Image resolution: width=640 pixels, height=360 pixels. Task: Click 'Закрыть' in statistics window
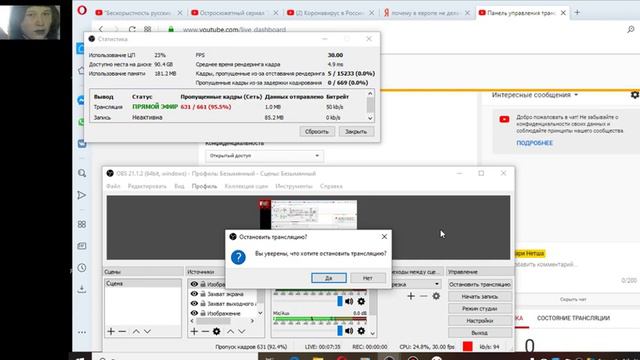[356, 131]
